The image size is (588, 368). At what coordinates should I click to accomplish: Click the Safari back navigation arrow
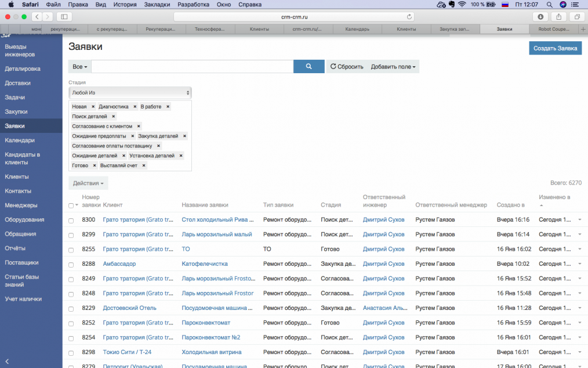37,17
